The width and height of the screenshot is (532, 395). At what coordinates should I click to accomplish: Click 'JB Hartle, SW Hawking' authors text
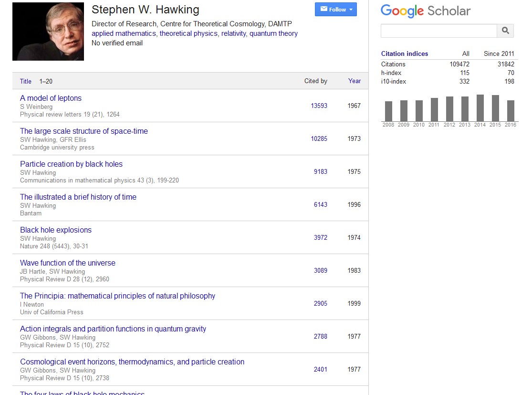pos(52,271)
